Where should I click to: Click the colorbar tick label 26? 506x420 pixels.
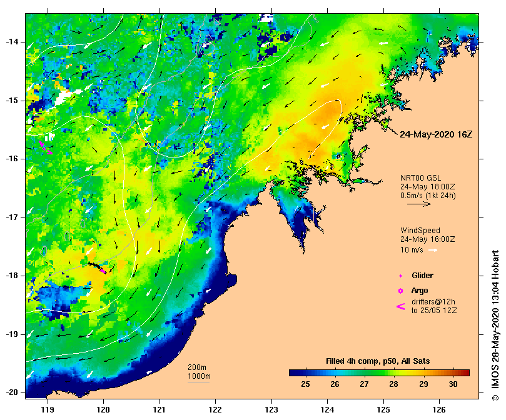click(335, 384)
